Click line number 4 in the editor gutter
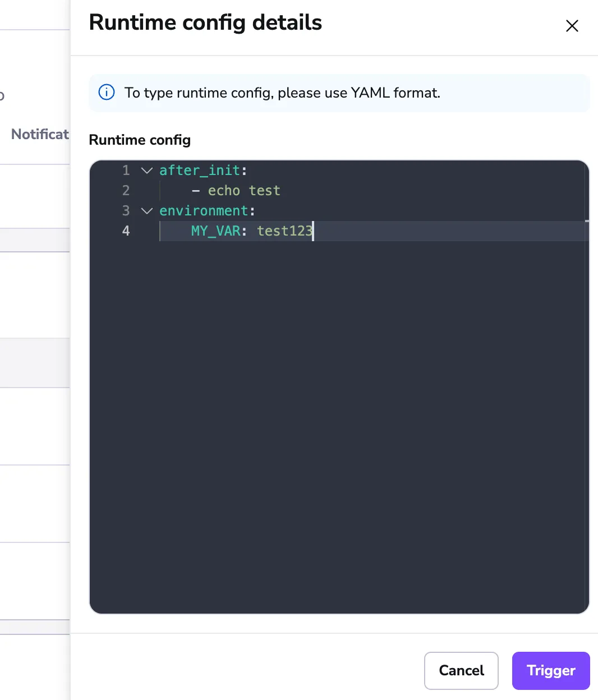598x700 pixels. [x=125, y=231]
